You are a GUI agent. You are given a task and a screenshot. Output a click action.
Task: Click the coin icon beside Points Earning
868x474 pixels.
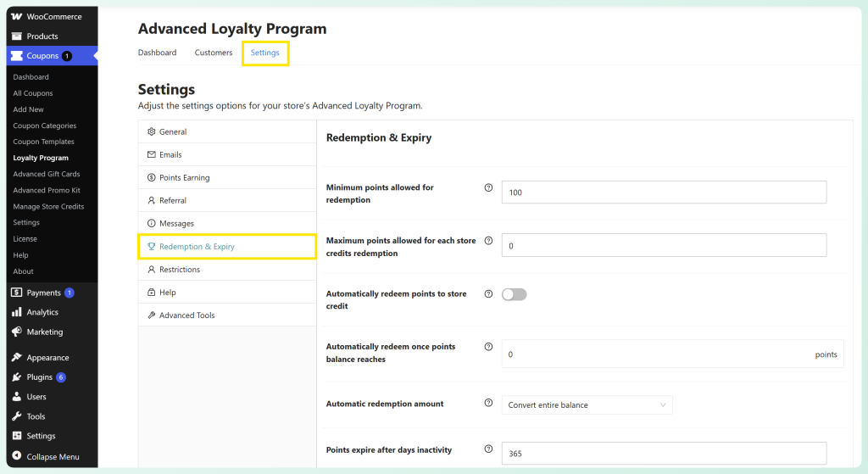tap(151, 178)
